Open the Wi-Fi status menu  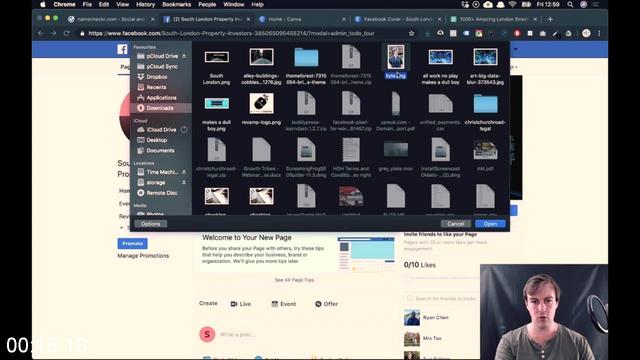[513, 4]
